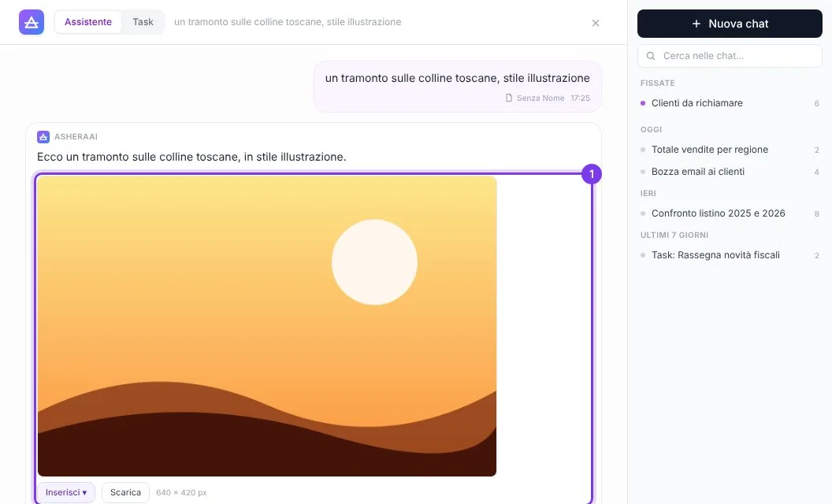
Task: Open Task: Rassegna novità fiscali chat
Action: tap(730, 255)
